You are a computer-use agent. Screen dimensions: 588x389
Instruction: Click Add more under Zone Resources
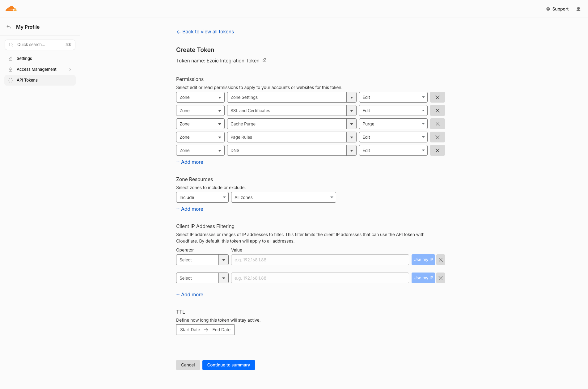click(190, 209)
